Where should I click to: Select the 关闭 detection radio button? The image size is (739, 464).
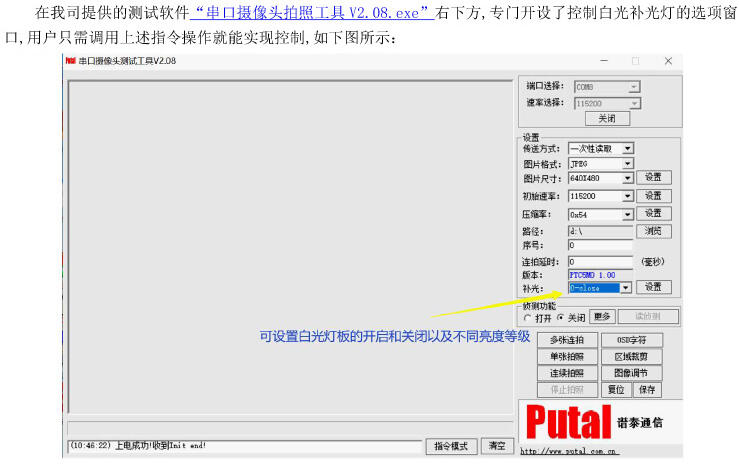pyautogui.click(x=560, y=317)
